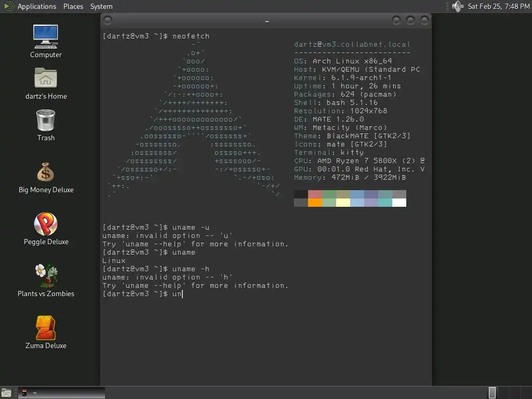This screenshot has width=532, height=399.
Task: Click the 'Kernel: 6.1.9-arch1-1' line
Action: tap(343, 78)
